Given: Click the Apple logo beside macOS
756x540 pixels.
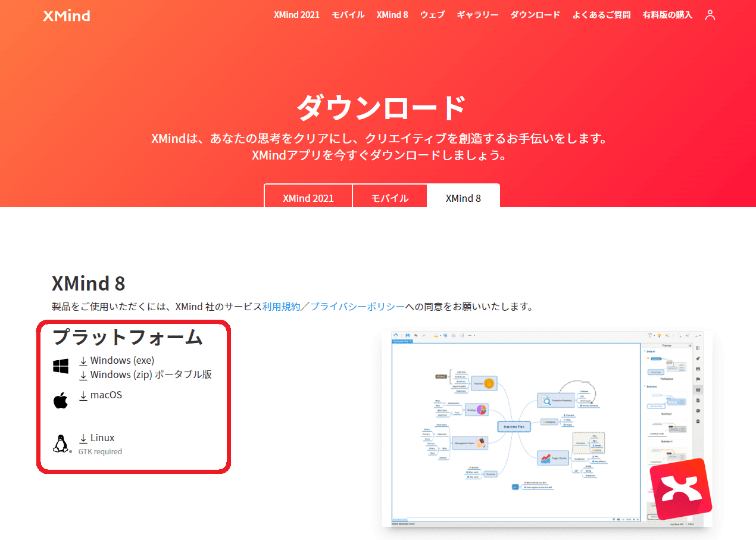Looking at the screenshot, I should pos(60,399).
